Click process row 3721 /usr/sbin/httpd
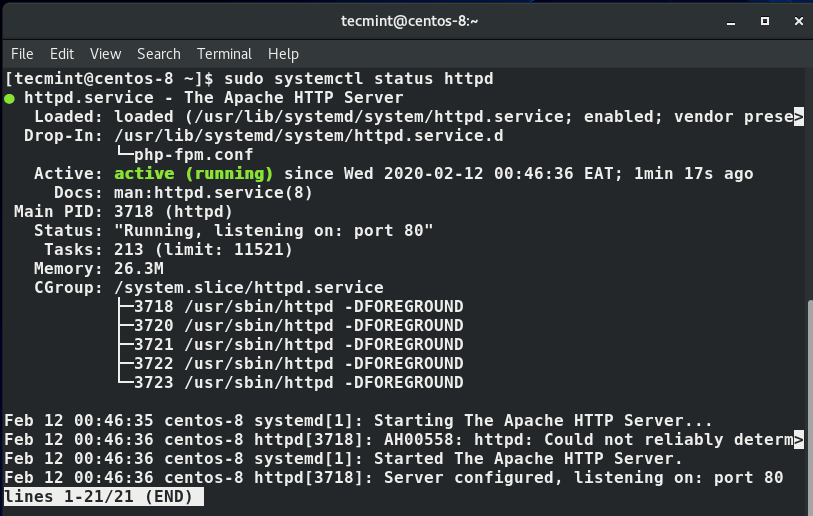This screenshot has width=813, height=516. point(298,345)
